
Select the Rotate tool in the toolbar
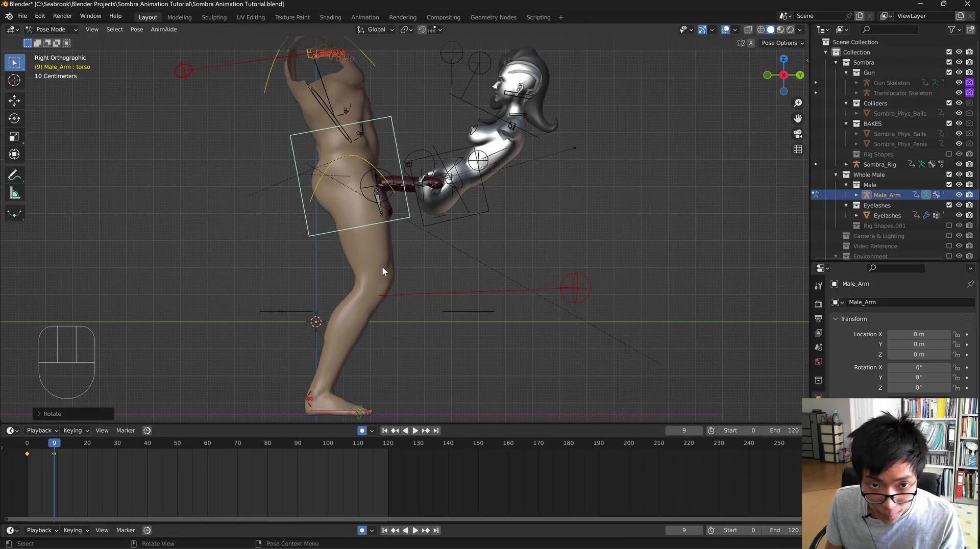pyautogui.click(x=14, y=118)
